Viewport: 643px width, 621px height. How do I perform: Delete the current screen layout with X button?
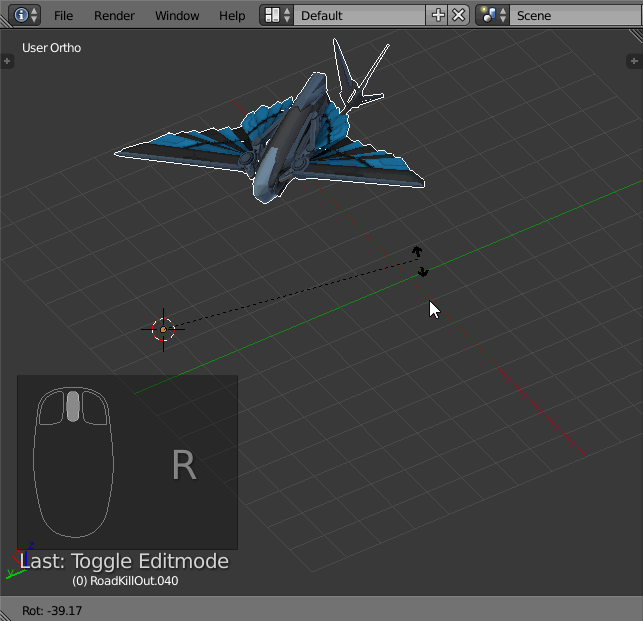[458, 15]
